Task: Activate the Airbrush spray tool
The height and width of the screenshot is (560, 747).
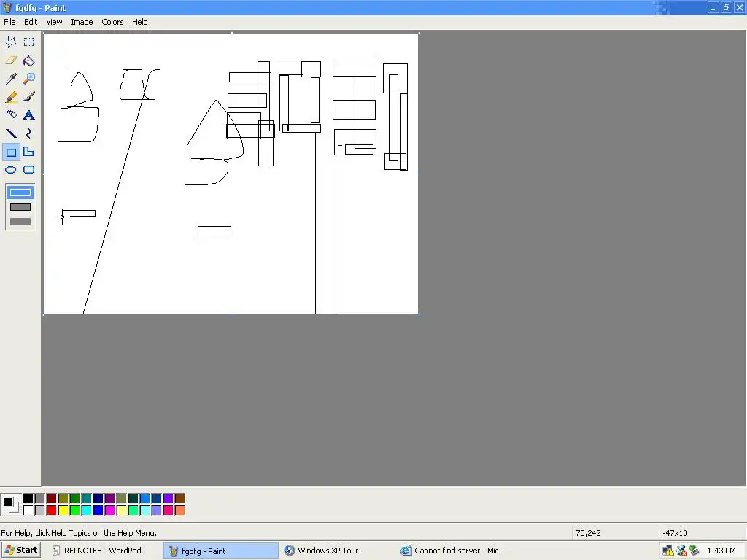Action: 11,115
